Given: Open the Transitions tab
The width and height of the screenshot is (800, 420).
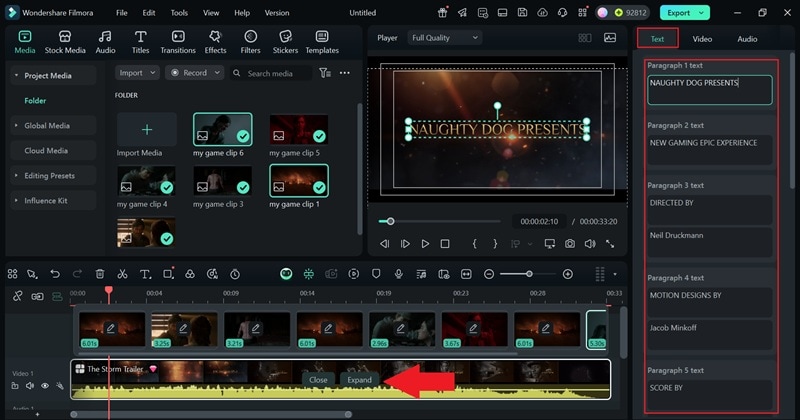Looking at the screenshot, I should [178, 42].
